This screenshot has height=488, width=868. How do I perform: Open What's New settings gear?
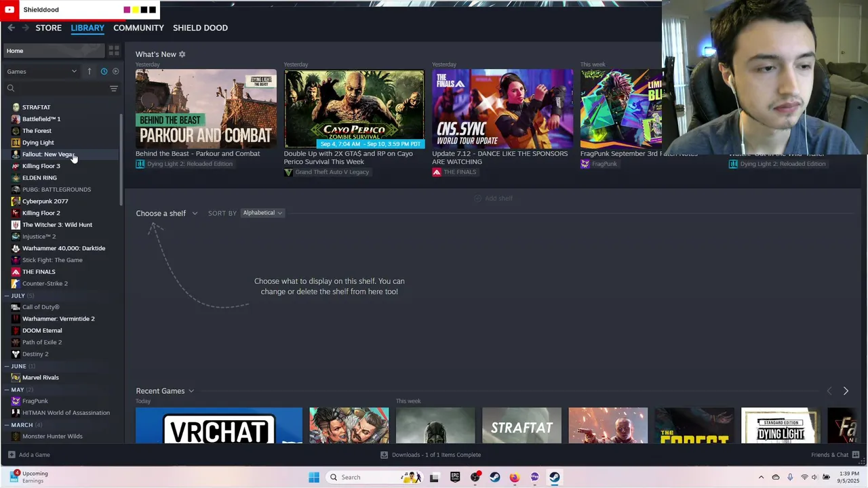click(x=182, y=54)
